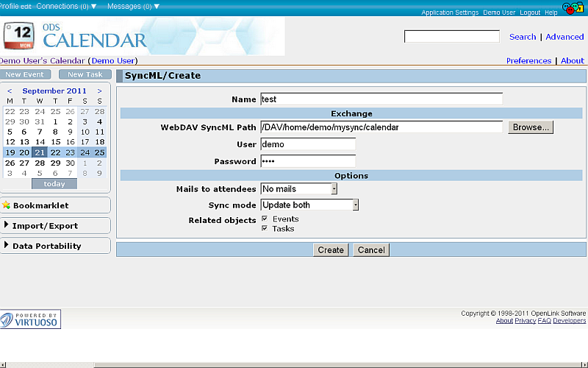Toggle the Events related objects checkbox
Screen dimensions: 588x368
(265, 219)
